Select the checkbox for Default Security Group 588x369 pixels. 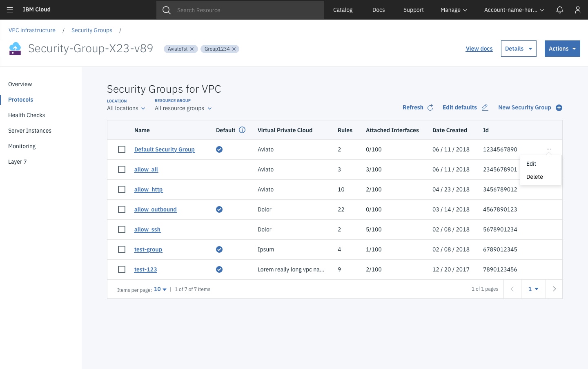coord(122,149)
